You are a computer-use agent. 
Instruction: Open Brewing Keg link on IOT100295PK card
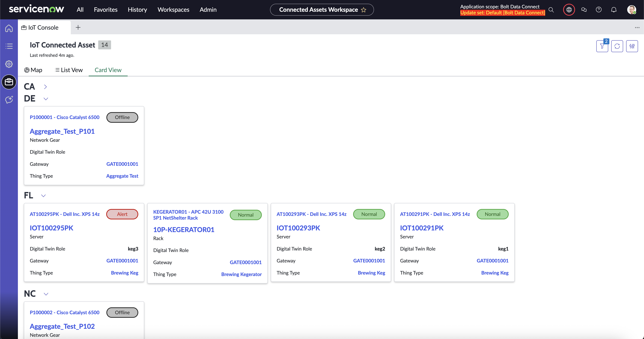(x=124, y=273)
